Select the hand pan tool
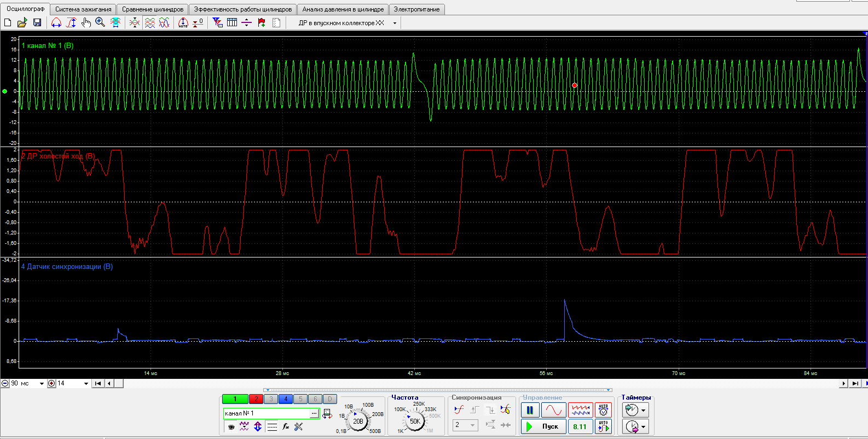The image size is (868, 439). coord(86,22)
